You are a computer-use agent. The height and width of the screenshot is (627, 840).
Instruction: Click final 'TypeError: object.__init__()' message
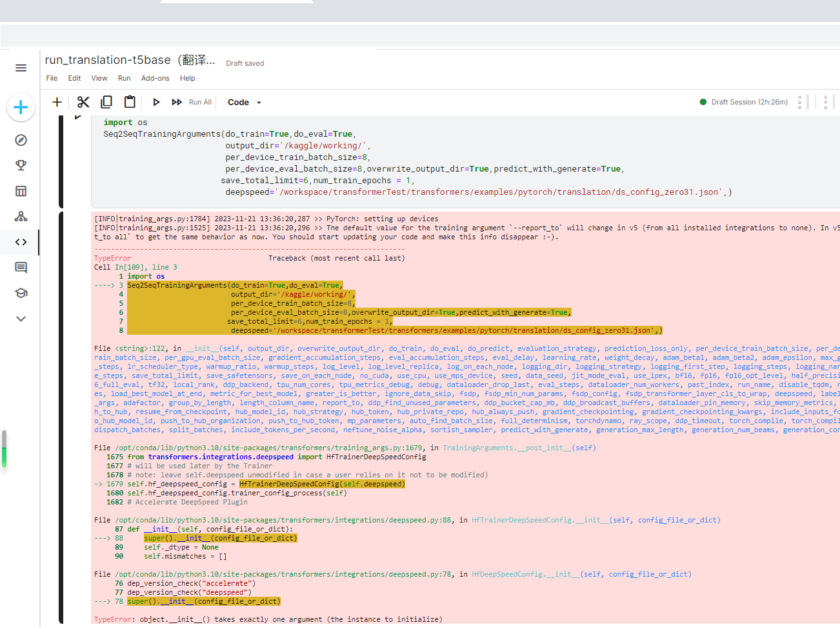point(268,619)
